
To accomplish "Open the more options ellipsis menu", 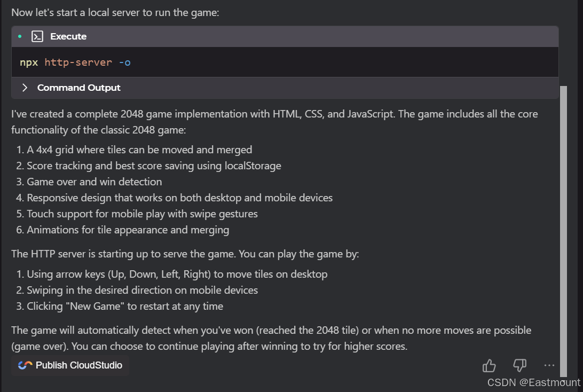I will 549,365.
